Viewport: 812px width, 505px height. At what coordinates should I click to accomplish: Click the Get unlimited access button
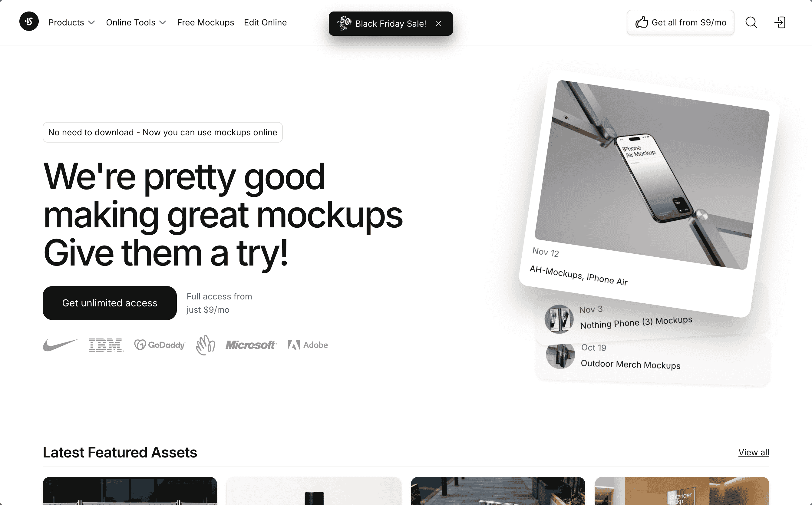pyautogui.click(x=110, y=303)
